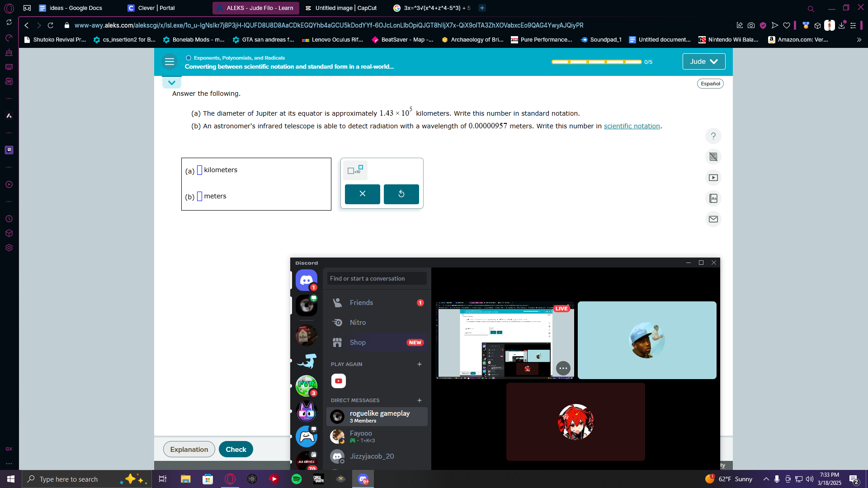Open the Discord taskbar icon
Image resolution: width=868 pixels, height=488 pixels.
[363, 479]
